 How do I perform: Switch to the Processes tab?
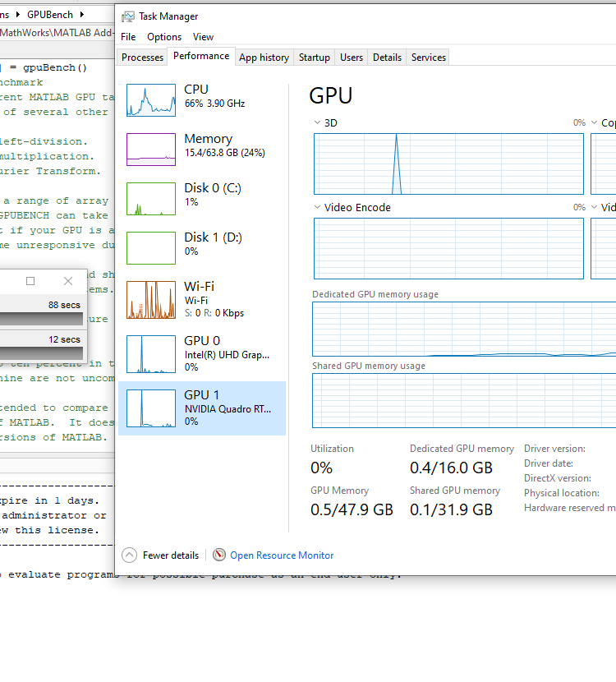pyautogui.click(x=142, y=58)
